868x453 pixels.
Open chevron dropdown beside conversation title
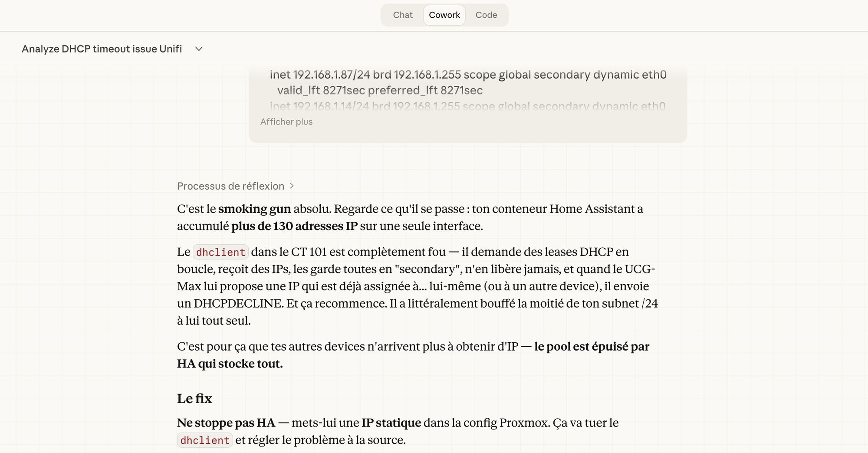199,49
